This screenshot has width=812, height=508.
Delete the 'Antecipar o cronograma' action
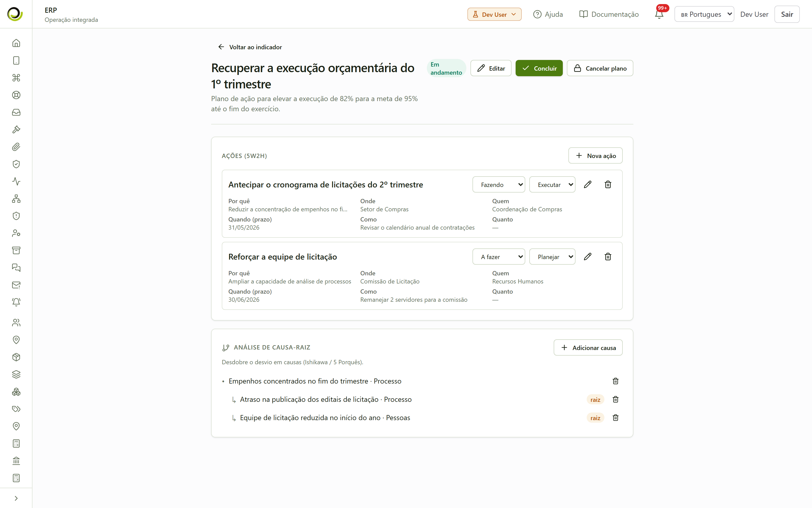[608, 184]
